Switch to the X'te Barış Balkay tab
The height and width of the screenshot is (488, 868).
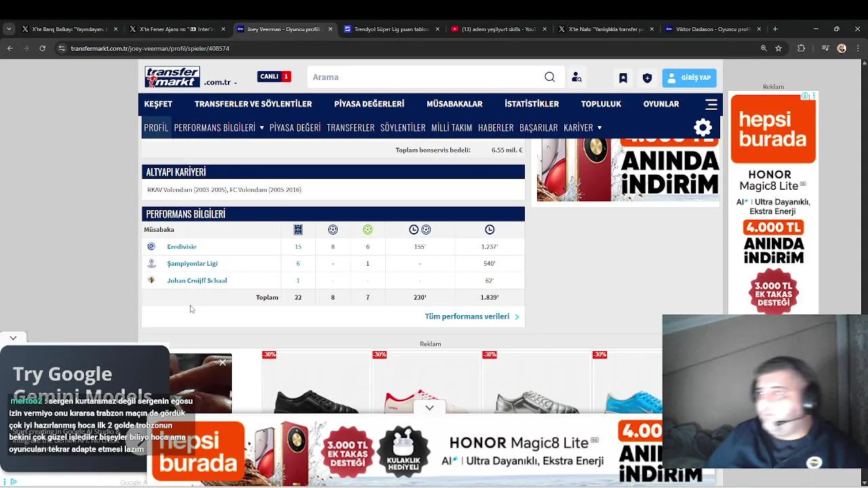tap(64, 29)
